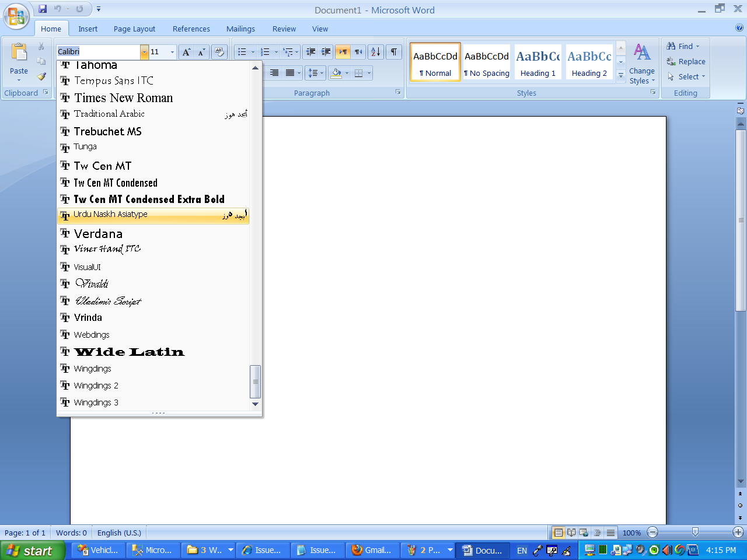The height and width of the screenshot is (560, 747).
Task: Toggle Justify alignment
Action: click(x=289, y=73)
